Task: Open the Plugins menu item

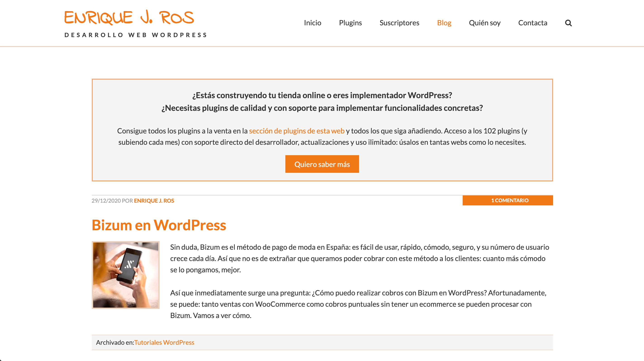Action: point(350,23)
